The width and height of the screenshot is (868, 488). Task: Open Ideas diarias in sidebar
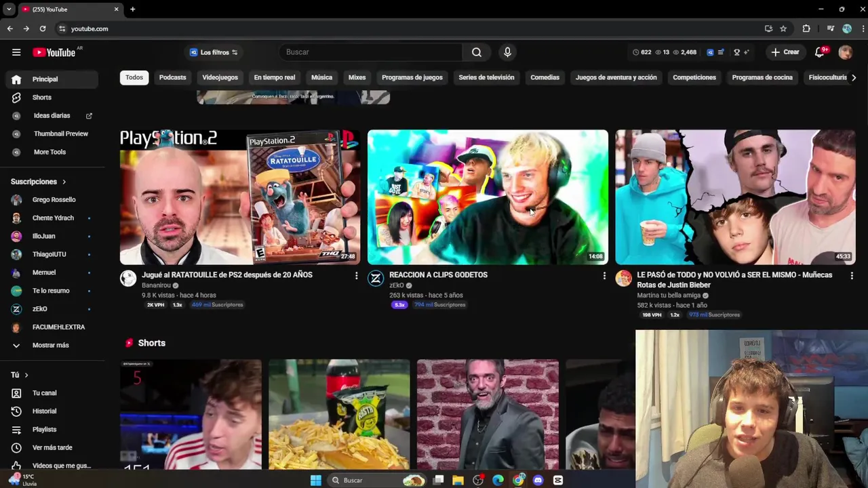pyautogui.click(x=53, y=116)
